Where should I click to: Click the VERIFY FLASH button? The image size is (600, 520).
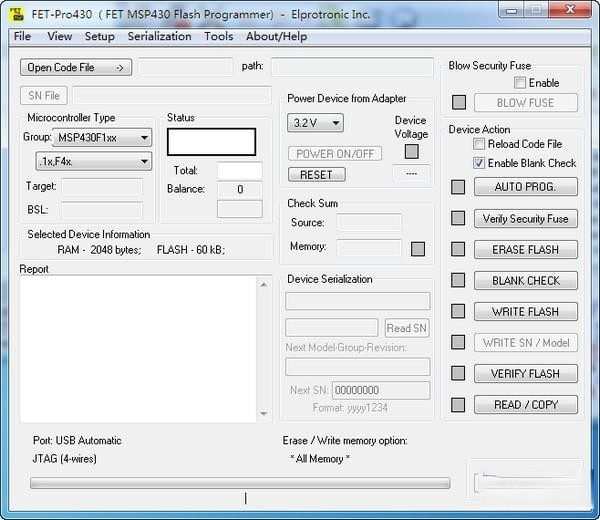point(525,373)
